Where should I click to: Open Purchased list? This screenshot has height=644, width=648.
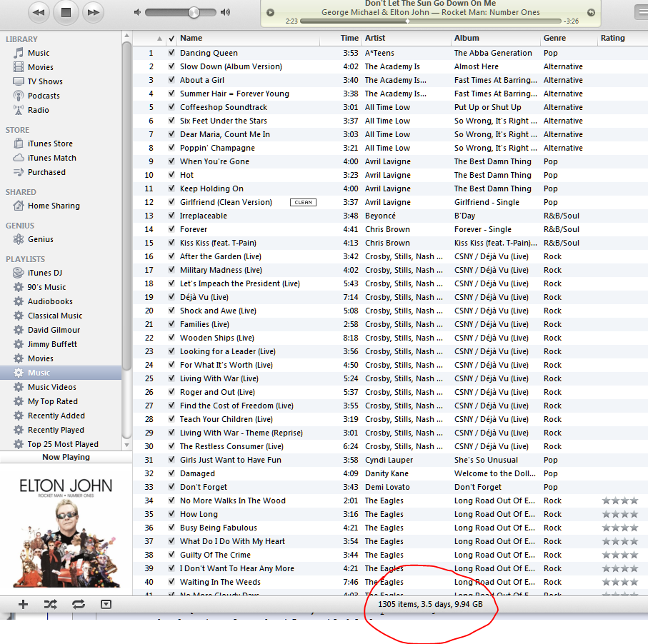pyautogui.click(x=46, y=172)
